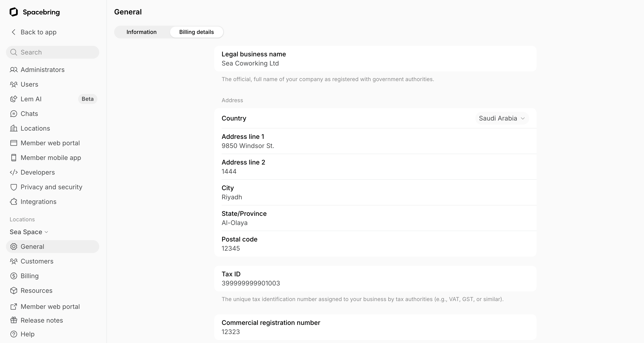Click the legal name description text
Image resolution: width=644 pixels, height=343 pixels.
point(328,79)
